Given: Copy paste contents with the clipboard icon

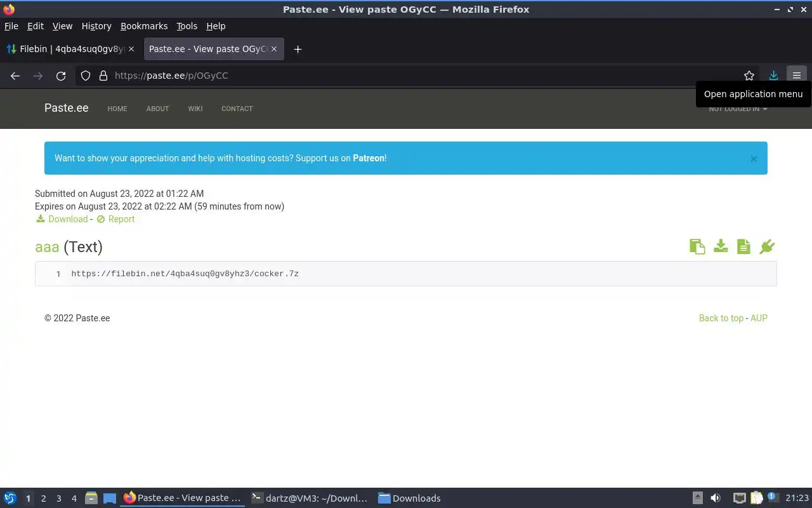Looking at the screenshot, I should pos(697,246).
